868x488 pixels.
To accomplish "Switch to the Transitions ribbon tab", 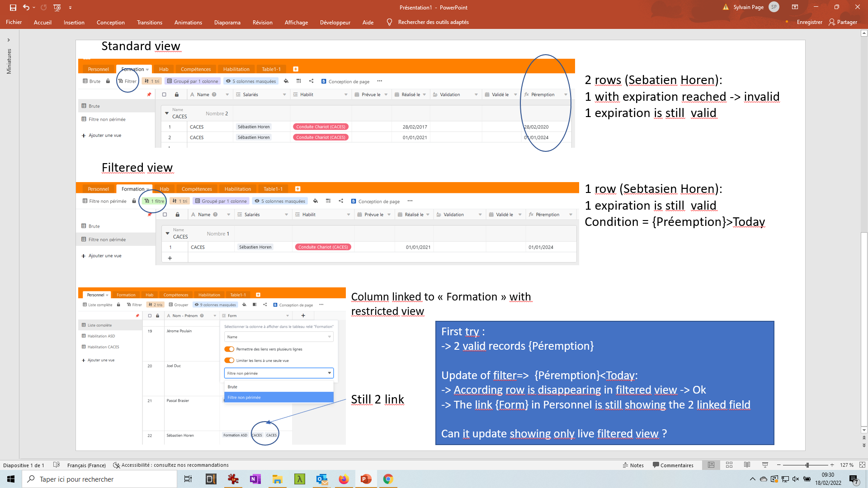I will [x=150, y=22].
